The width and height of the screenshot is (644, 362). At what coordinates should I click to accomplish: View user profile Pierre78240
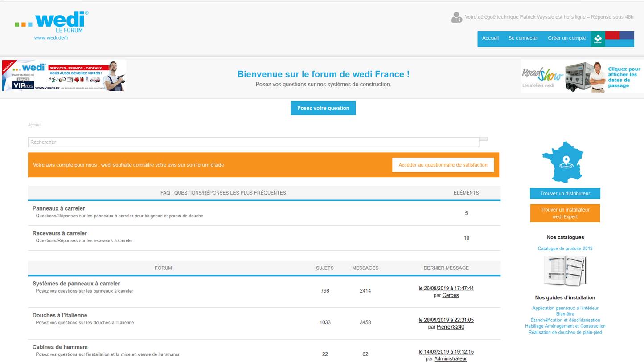[451, 327]
